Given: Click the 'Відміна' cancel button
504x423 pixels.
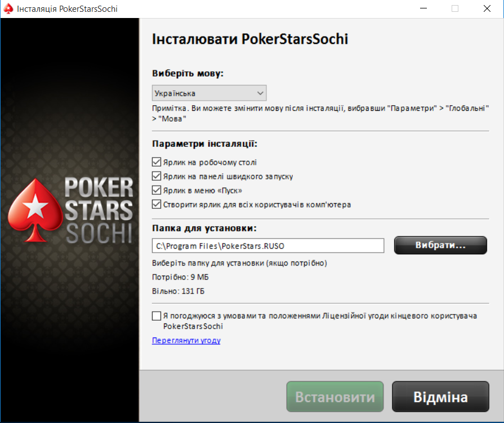Looking at the screenshot, I should pyautogui.click(x=440, y=397).
